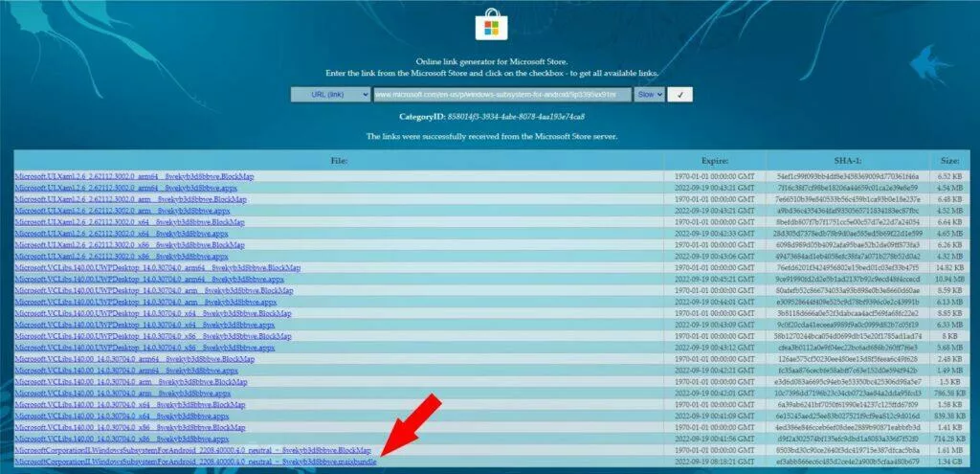Open the Slow ring dropdown
980x474 pixels.
(649, 95)
